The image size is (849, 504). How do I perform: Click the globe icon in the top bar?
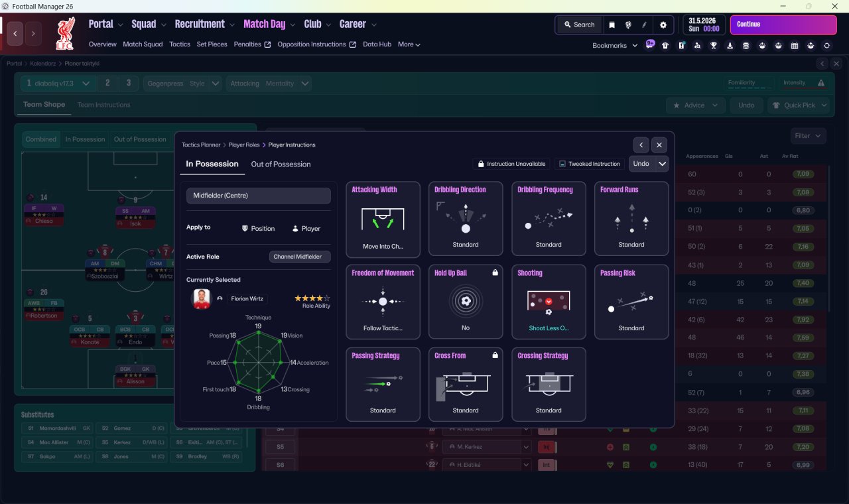click(x=627, y=25)
